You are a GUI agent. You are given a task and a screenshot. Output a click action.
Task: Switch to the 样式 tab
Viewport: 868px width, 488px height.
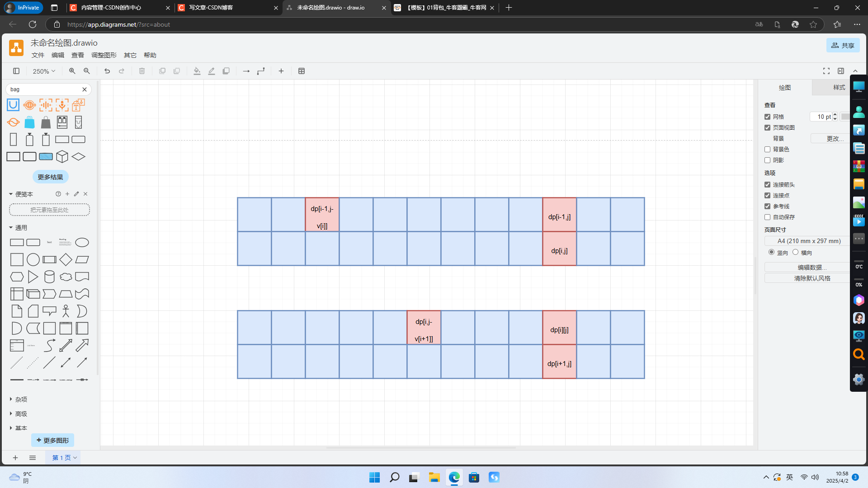click(x=839, y=87)
